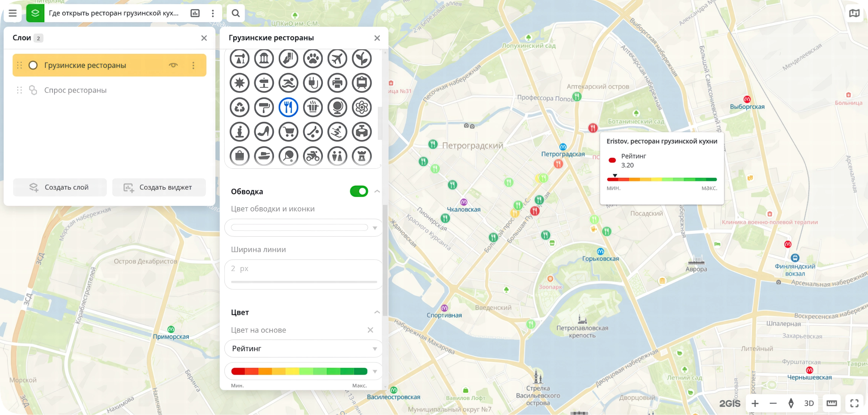This screenshot has height=415, width=868.
Task: Select the oil pump marker icon
Action: click(x=240, y=59)
